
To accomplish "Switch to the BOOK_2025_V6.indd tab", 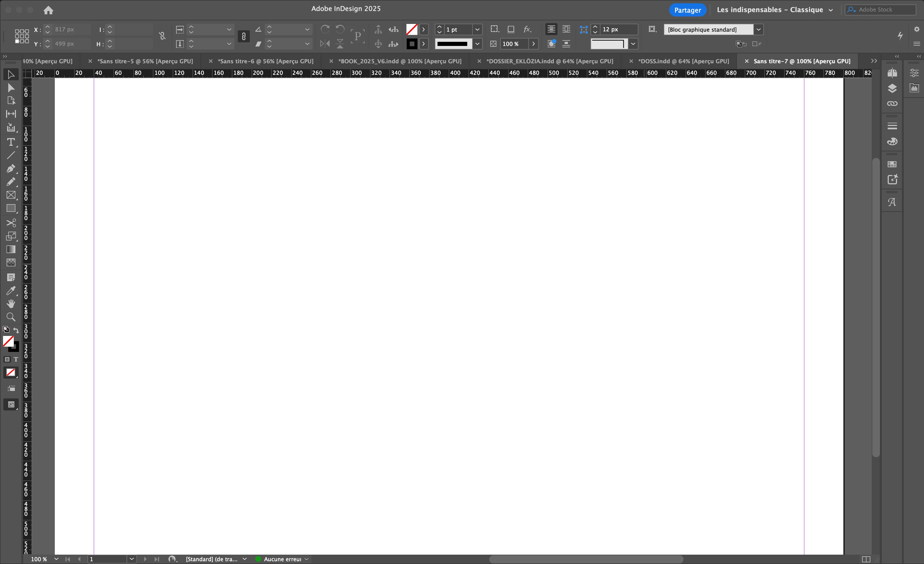I will (399, 61).
